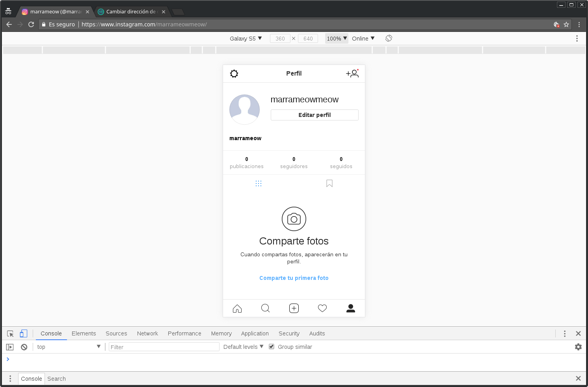Open Instagram search magnifier icon
The height and width of the screenshot is (387, 588).
tap(266, 308)
